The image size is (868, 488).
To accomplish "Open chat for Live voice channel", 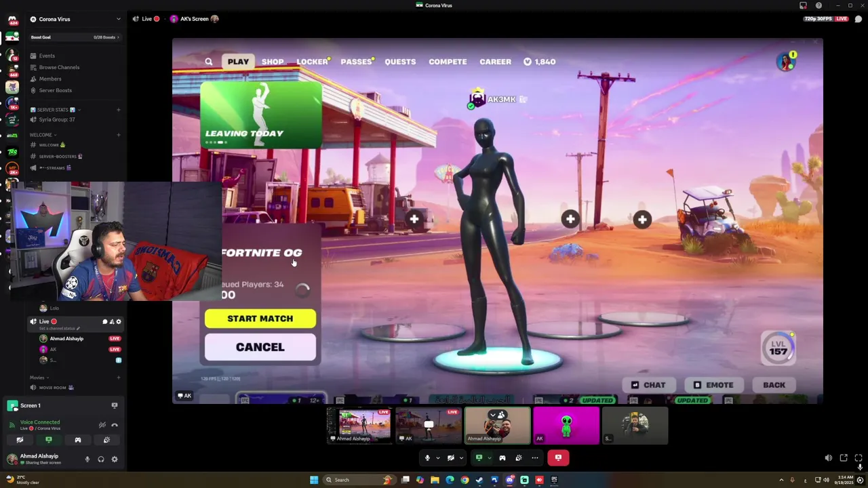I will [x=104, y=322].
